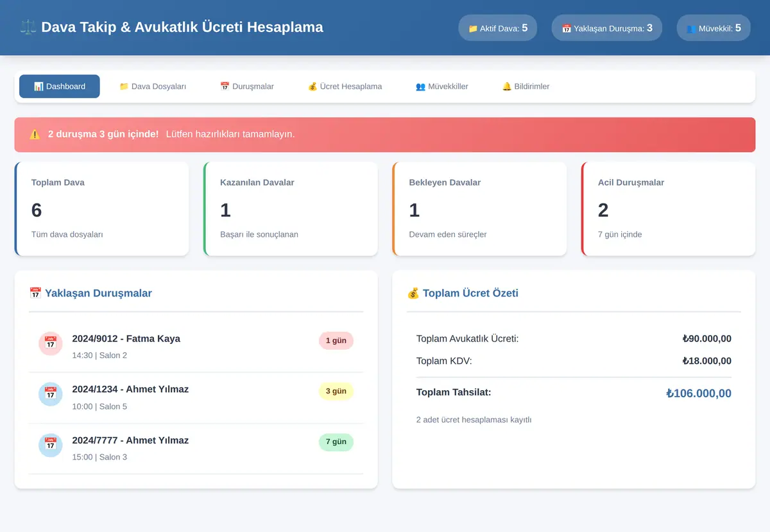This screenshot has width=770, height=532.
Task: Open the Duruşmalar tab
Action: click(x=247, y=87)
